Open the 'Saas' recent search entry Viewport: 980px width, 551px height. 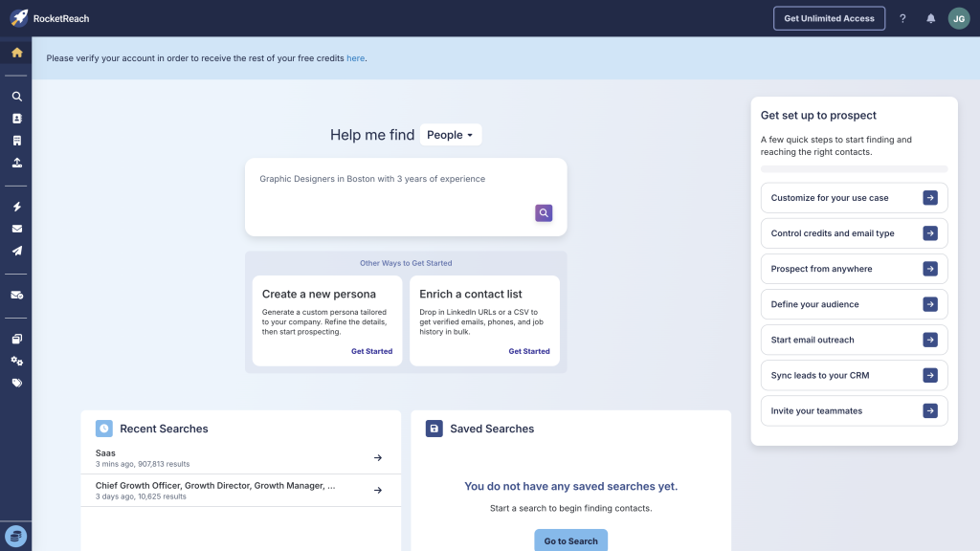240,458
